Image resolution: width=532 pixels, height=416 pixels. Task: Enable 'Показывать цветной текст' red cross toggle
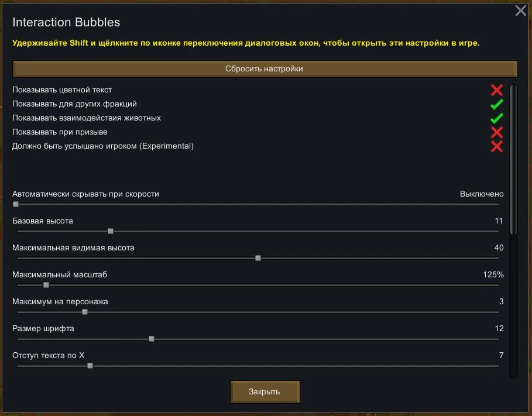[x=497, y=90]
